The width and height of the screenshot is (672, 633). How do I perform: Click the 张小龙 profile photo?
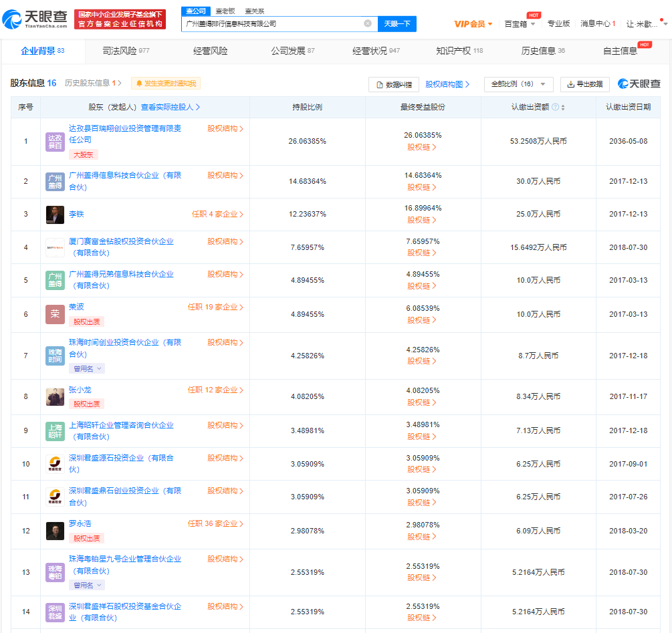(x=55, y=396)
